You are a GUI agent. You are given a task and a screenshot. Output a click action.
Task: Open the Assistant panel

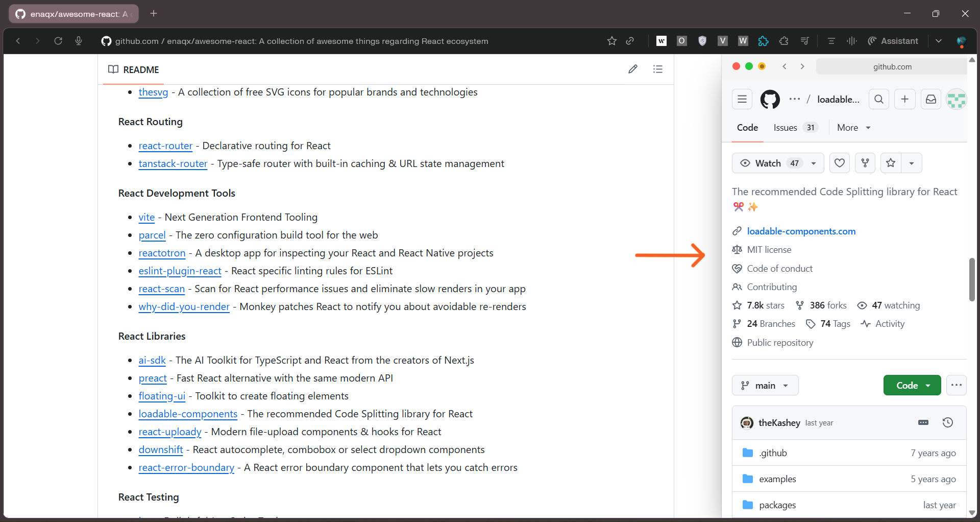tap(893, 41)
